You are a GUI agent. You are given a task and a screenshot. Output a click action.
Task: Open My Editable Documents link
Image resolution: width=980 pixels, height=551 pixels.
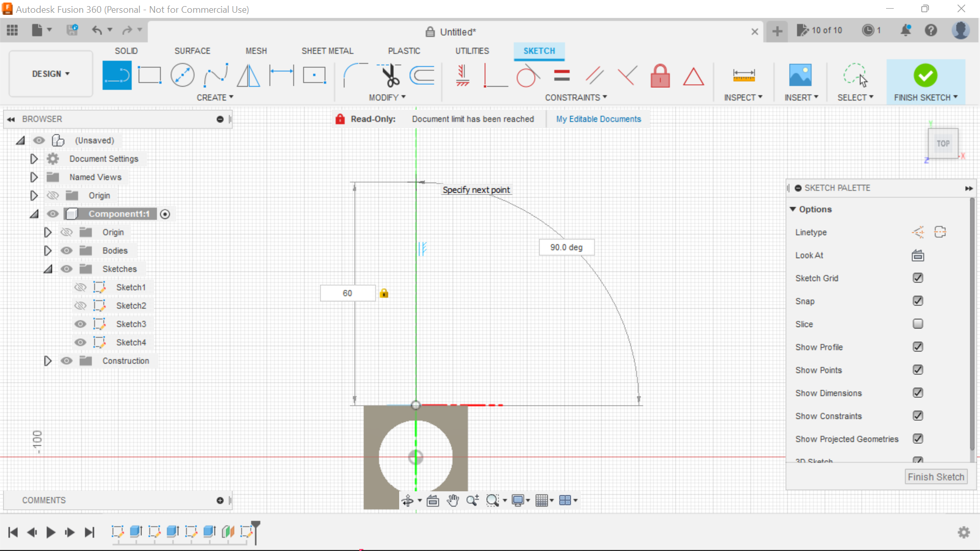598,119
